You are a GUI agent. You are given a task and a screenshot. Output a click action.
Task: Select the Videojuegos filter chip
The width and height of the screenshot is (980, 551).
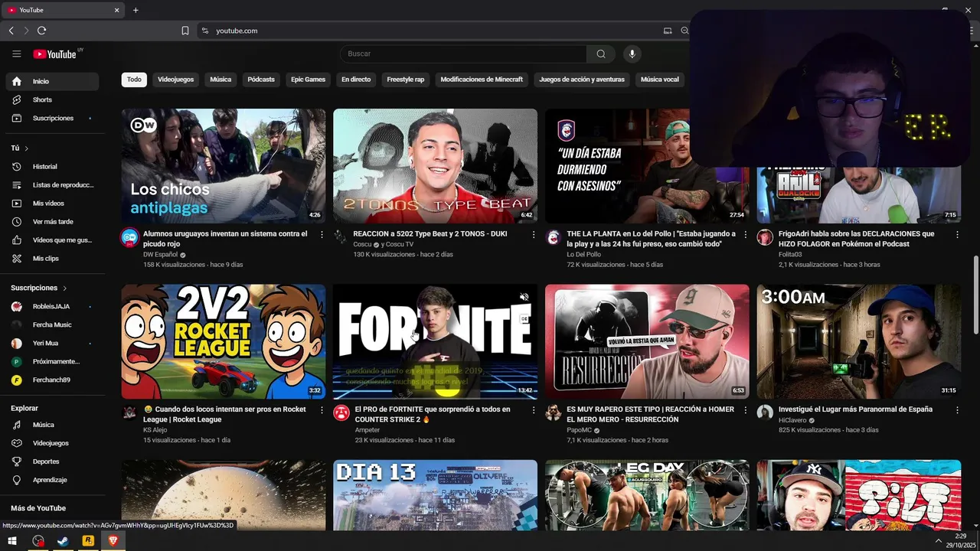[x=176, y=80]
